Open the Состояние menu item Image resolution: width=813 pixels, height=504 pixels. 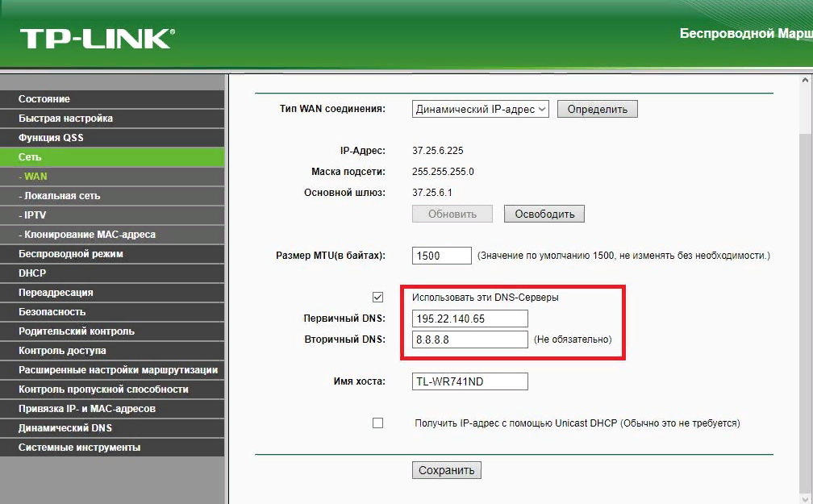(44, 99)
